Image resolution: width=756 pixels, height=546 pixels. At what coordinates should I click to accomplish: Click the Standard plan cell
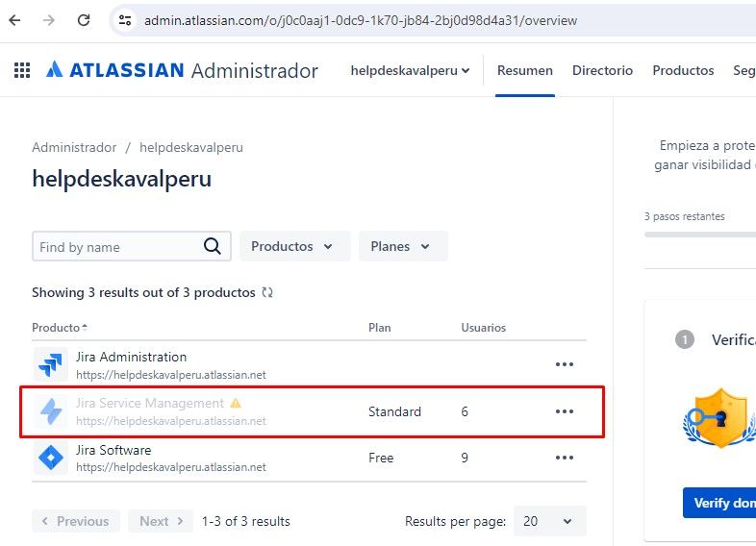pyautogui.click(x=394, y=411)
